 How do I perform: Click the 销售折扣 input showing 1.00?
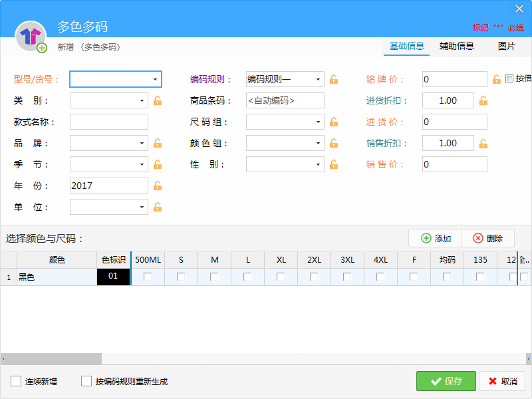pos(448,143)
